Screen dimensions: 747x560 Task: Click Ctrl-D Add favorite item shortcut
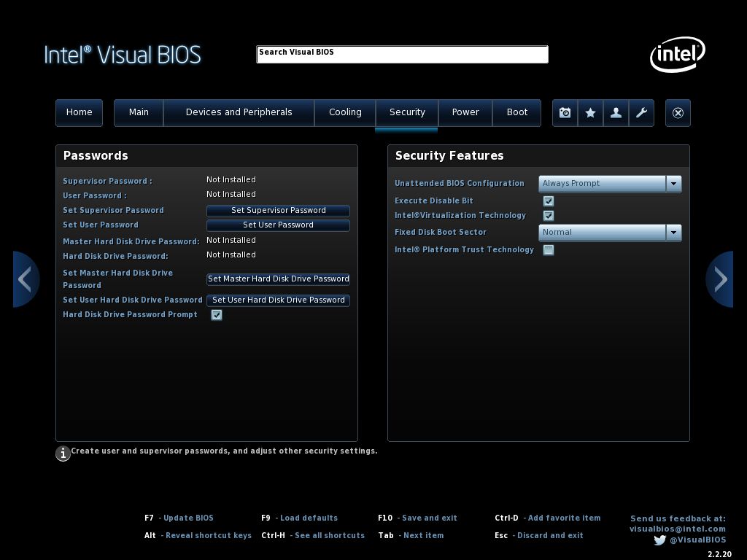[547, 518]
